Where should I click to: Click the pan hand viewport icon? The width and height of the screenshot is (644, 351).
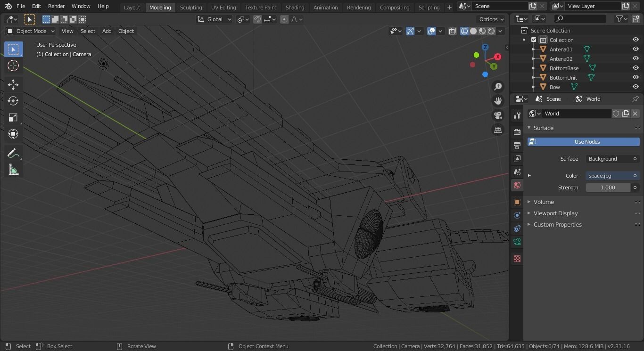[498, 101]
